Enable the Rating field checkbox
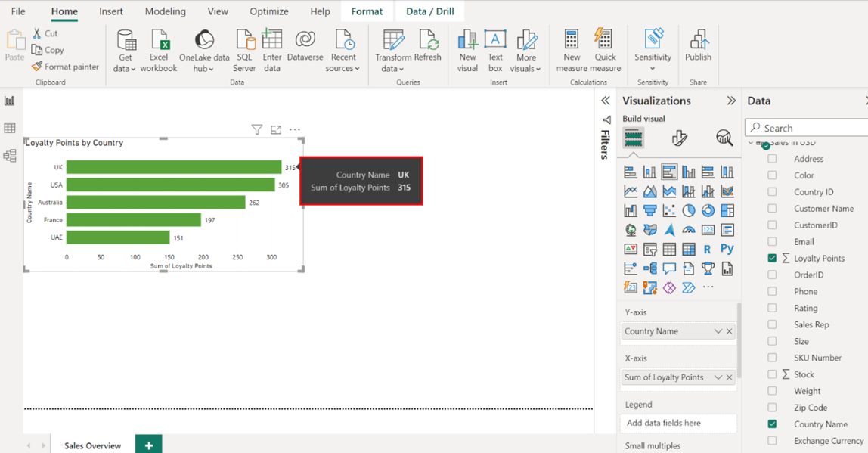This screenshot has width=868, height=453. 772,309
